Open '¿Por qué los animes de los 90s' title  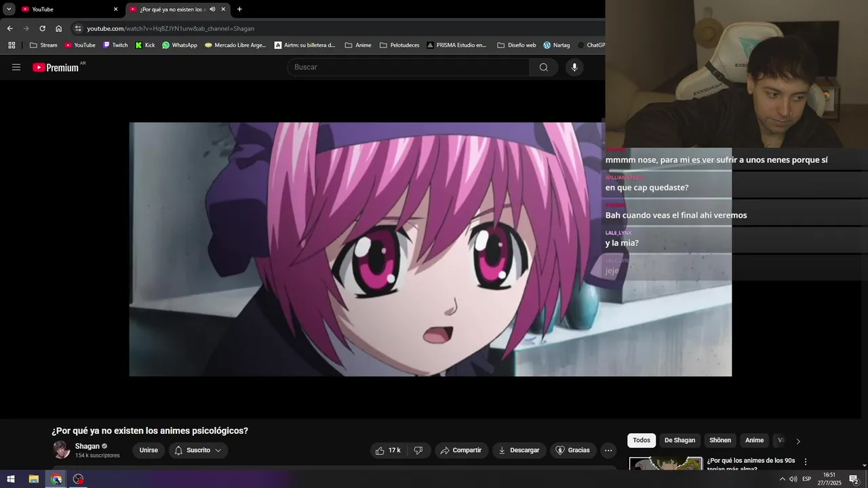pyautogui.click(x=751, y=464)
